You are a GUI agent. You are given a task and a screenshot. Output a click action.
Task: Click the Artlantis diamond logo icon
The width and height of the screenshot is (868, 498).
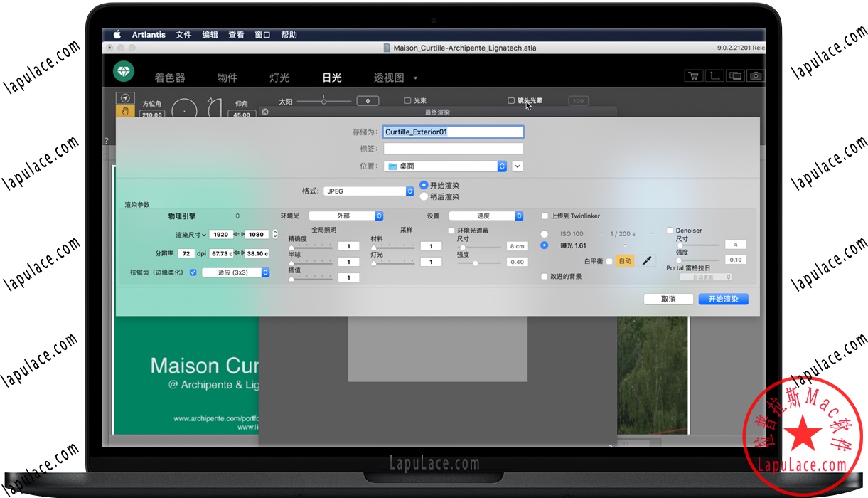[124, 72]
